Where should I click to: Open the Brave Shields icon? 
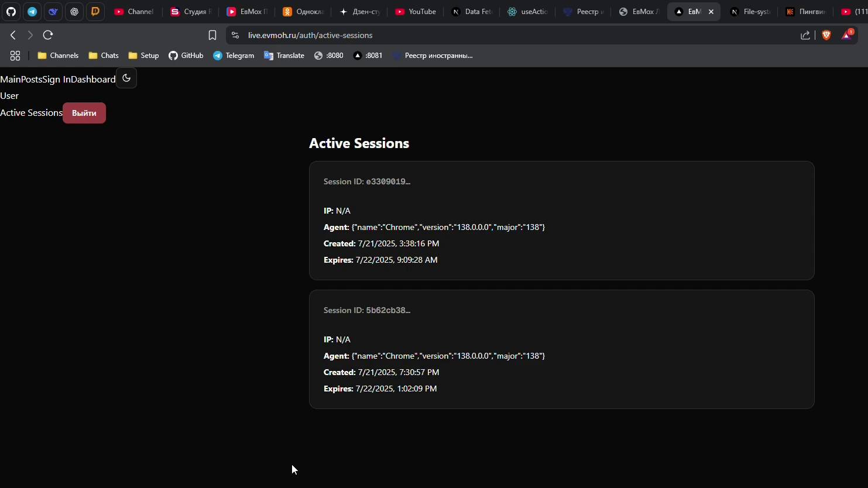[x=826, y=35]
